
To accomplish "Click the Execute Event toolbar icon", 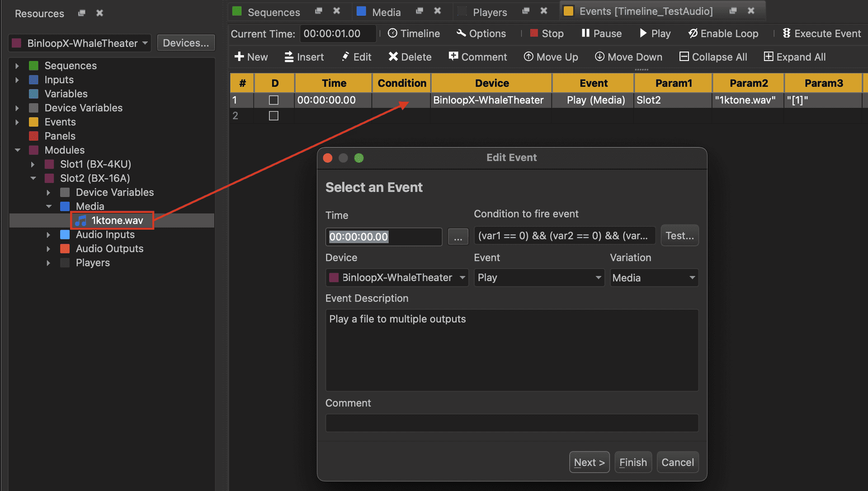I will pyautogui.click(x=787, y=33).
